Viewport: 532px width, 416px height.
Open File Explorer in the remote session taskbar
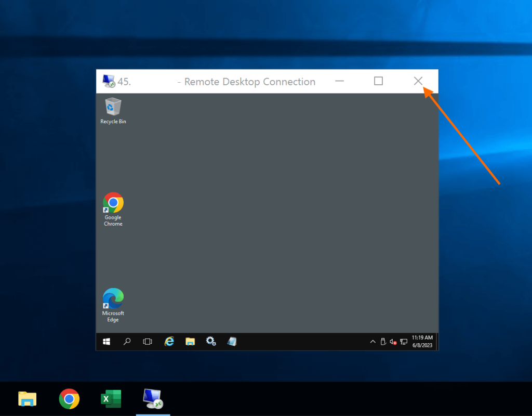[x=190, y=342]
